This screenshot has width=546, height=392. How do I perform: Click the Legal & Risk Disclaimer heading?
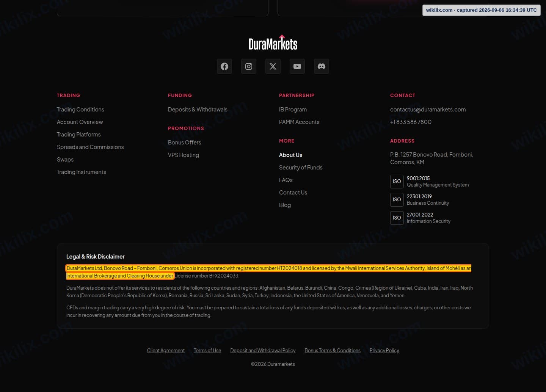[x=96, y=257]
